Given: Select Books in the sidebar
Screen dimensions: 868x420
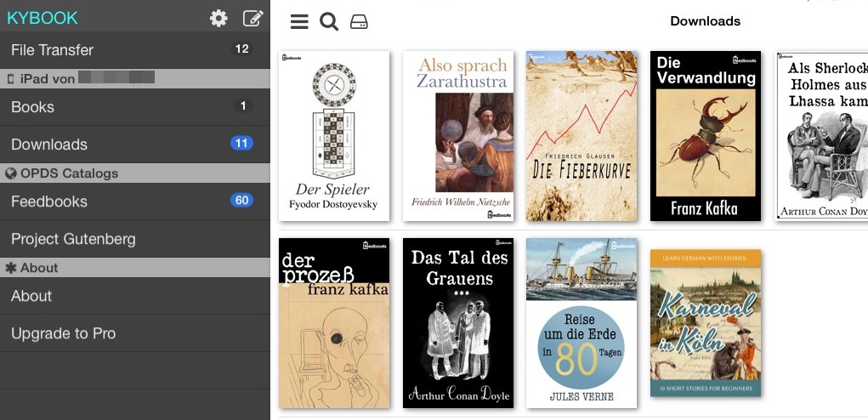Looking at the screenshot, I should [135, 107].
